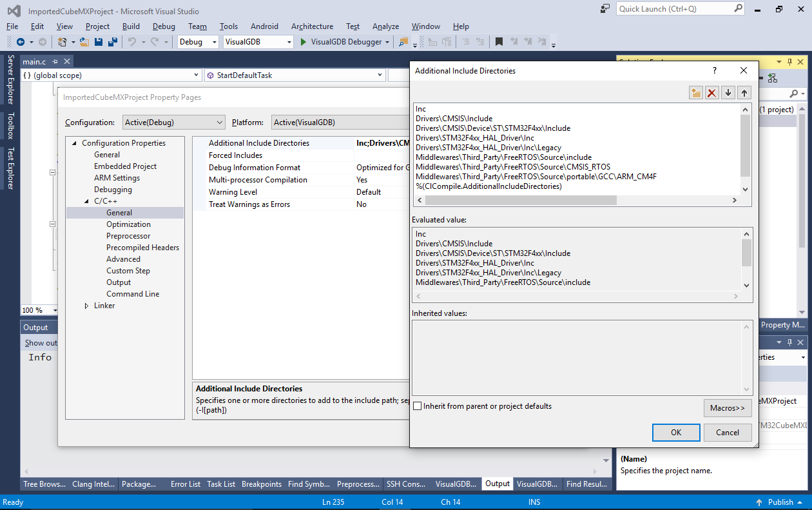Click Cancel in Additional Include Directories dialog
Image resolution: width=812 pixels, height=510 pixels.
[x=728, y=433]
